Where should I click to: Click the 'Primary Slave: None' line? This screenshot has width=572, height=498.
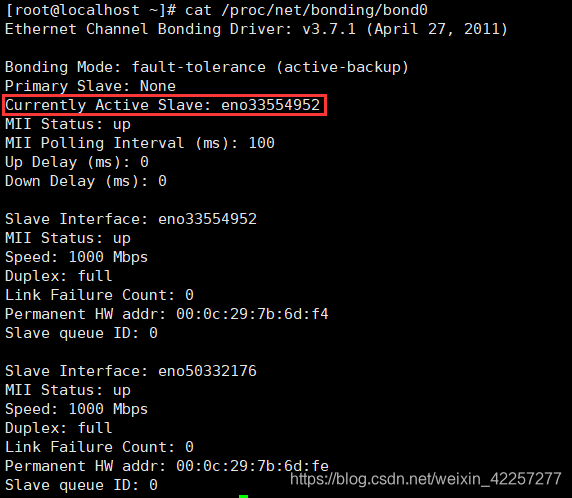coord(90,86)
